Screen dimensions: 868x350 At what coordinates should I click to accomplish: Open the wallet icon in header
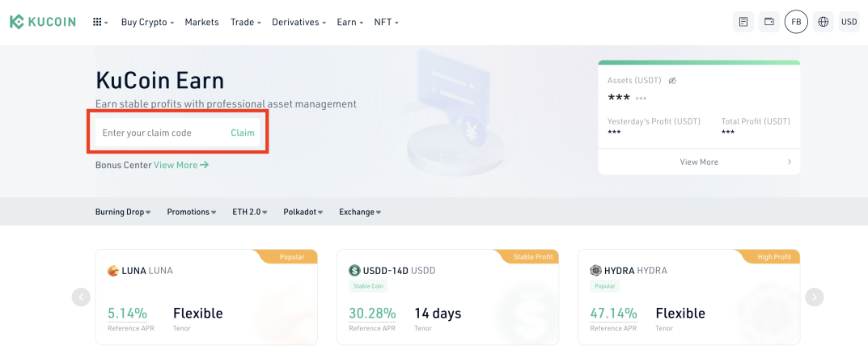click(769, 22)
